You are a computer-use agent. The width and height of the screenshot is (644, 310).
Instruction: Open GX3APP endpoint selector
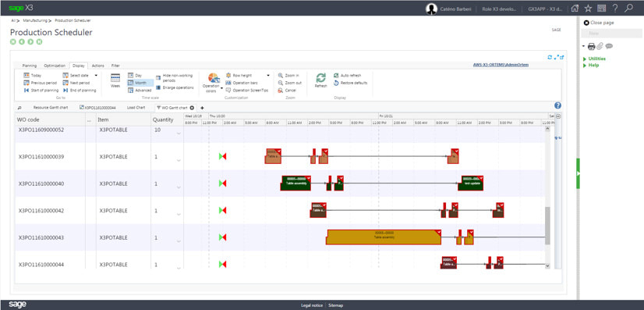pos(546,9)
